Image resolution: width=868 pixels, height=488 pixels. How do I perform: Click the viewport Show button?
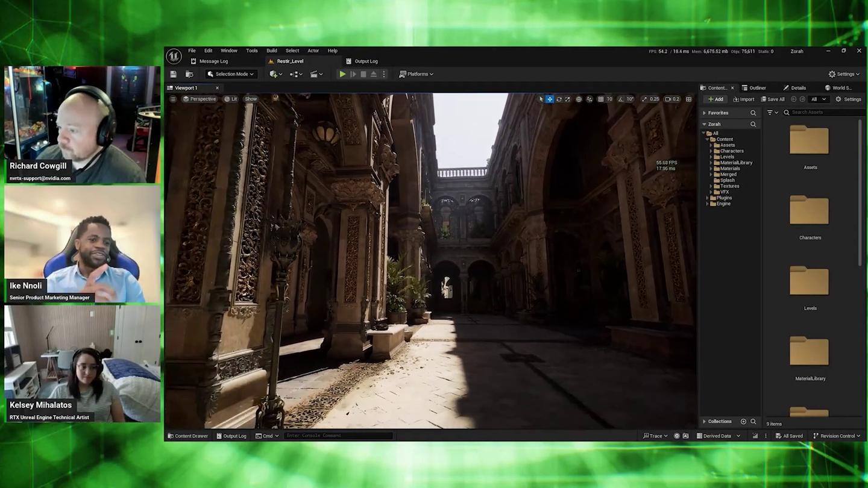pyautogui.click(x=251, y=99)
